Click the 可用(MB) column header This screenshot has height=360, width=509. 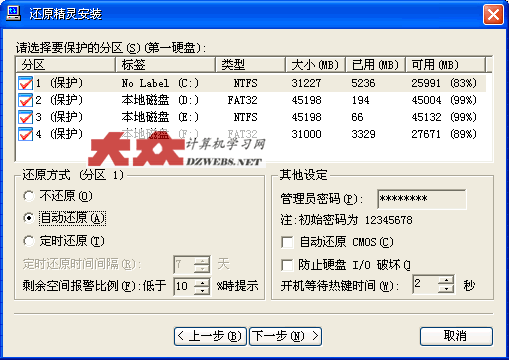tap(445, 65)
